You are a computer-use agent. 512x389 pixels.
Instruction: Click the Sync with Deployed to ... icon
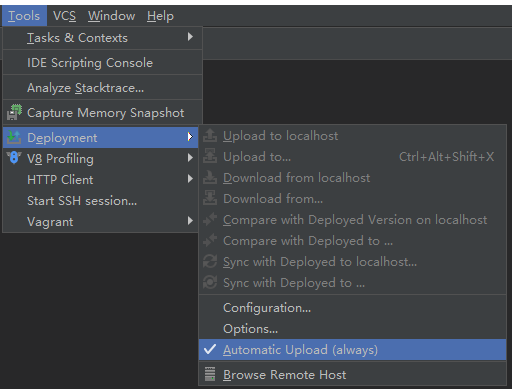tap(210, 282)
